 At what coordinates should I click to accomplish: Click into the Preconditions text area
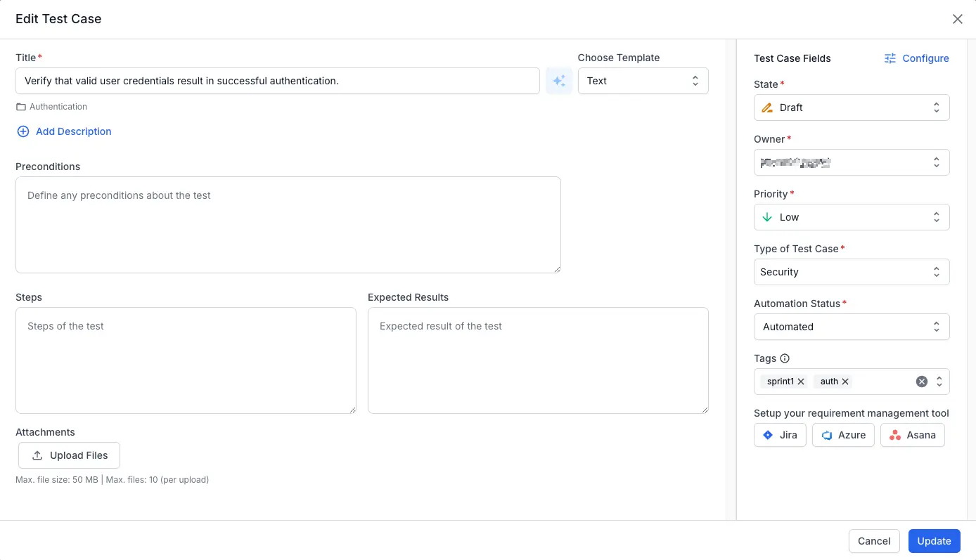[x=288, y=225]
